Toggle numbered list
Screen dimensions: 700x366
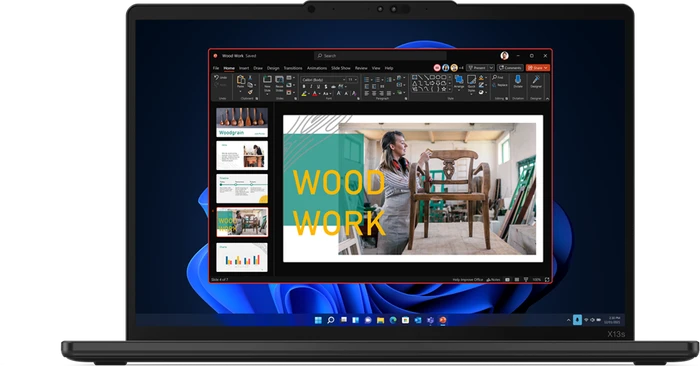click(x=377, y=79)
